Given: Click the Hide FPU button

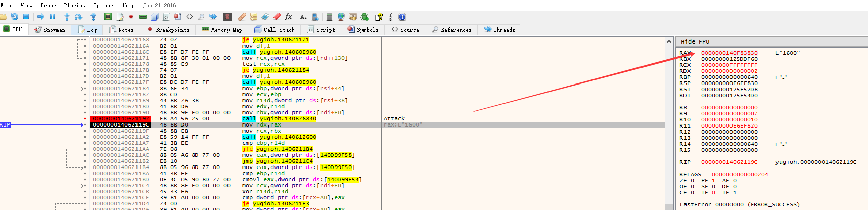Looking at the screenshot, I should (695, 41).
